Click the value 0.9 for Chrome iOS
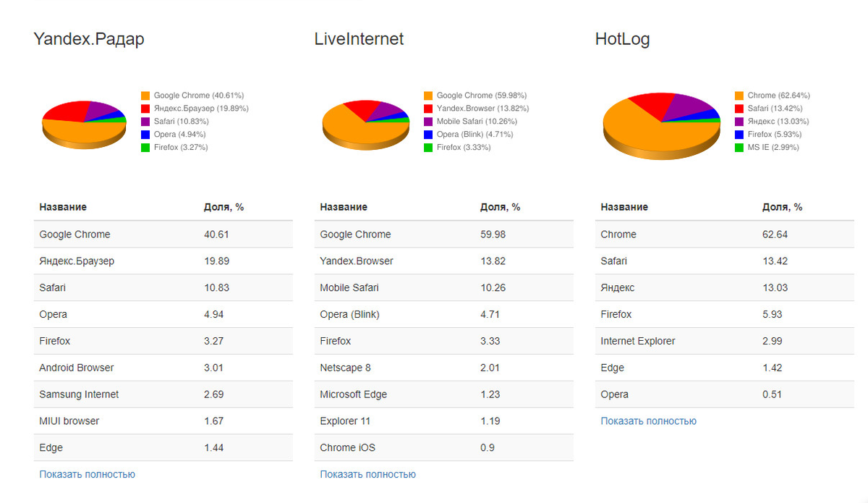Screen dimensions: 868x503 [488, 448]
